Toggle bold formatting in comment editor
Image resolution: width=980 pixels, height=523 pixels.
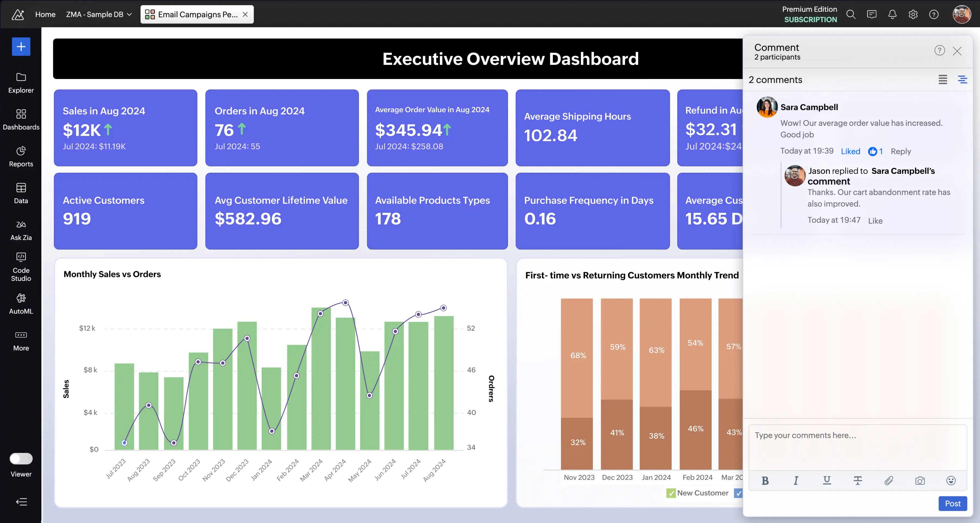click(765, 481)
